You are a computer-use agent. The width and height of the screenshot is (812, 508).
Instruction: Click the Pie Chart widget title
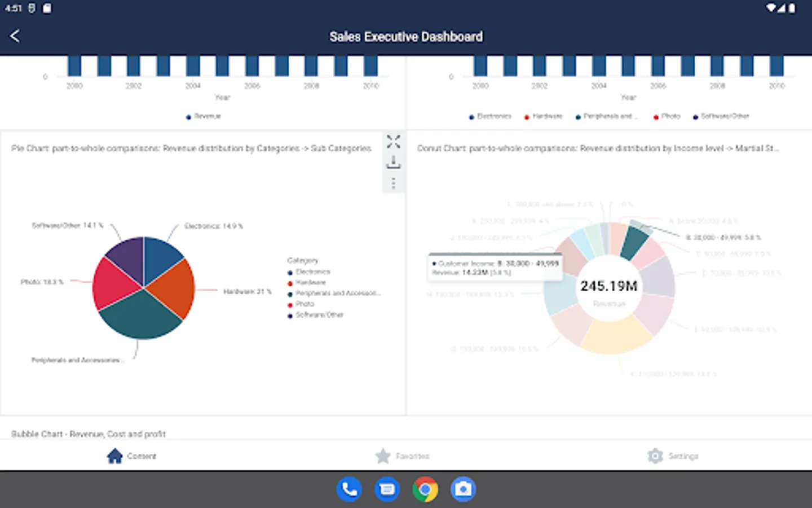191,148
